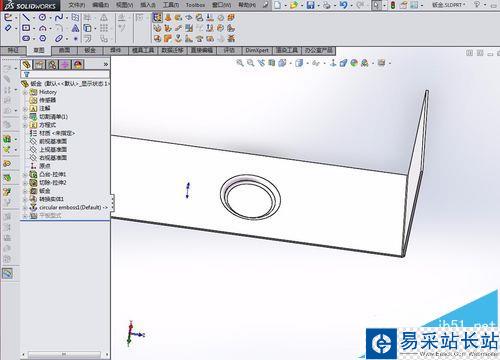
Task: Expand the circular emboss1 feature node
Action: 25,207
